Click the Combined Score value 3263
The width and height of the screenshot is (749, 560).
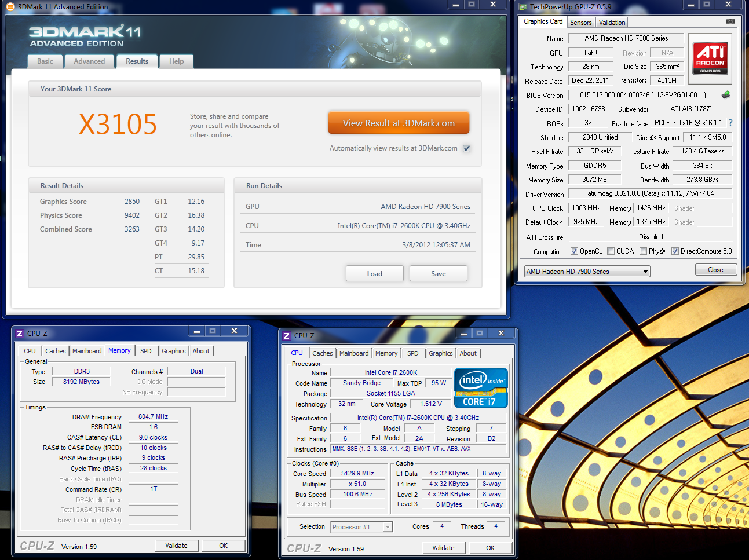pos(132,229)
